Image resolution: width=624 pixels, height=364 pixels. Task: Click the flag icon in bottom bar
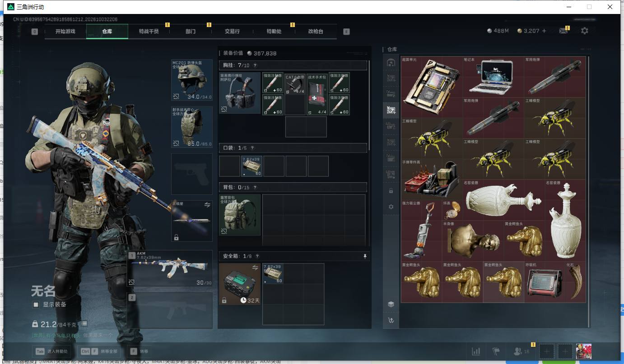[x=496, y=351]
